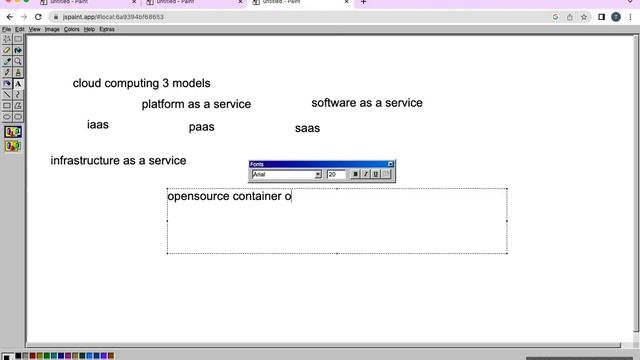Select the Polygon tool

coord(18,106)
